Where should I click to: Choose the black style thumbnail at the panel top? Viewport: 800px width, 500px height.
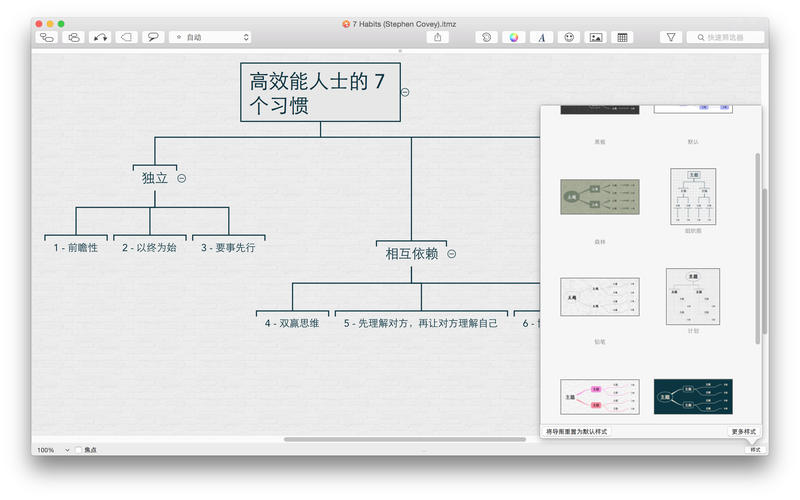click(x=600, y=110)
